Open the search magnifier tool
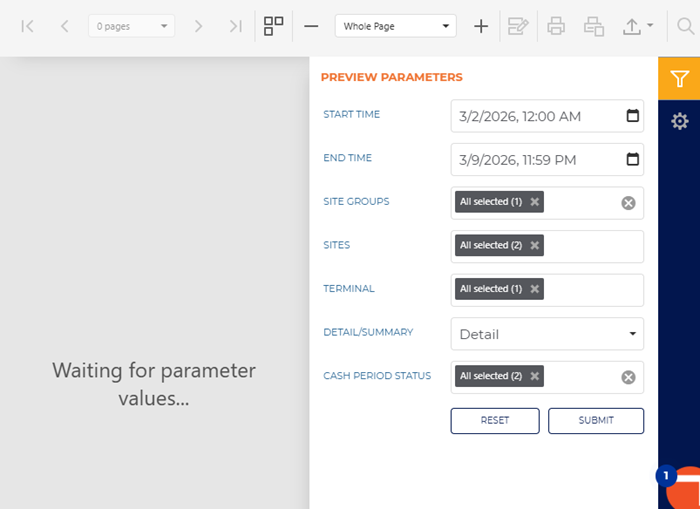The image size is (700, 509). point(685,26)
